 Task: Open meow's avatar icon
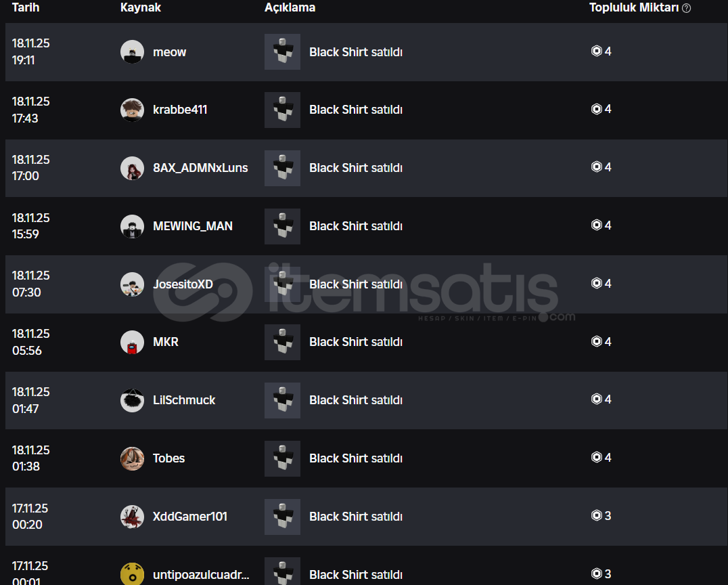point(132,52)
